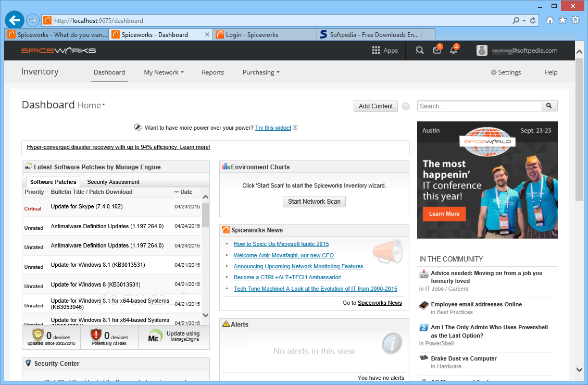Click the Spiceworks logo
Image resolution: width=588 pixels, height=385 pixels.
(58, 51)
